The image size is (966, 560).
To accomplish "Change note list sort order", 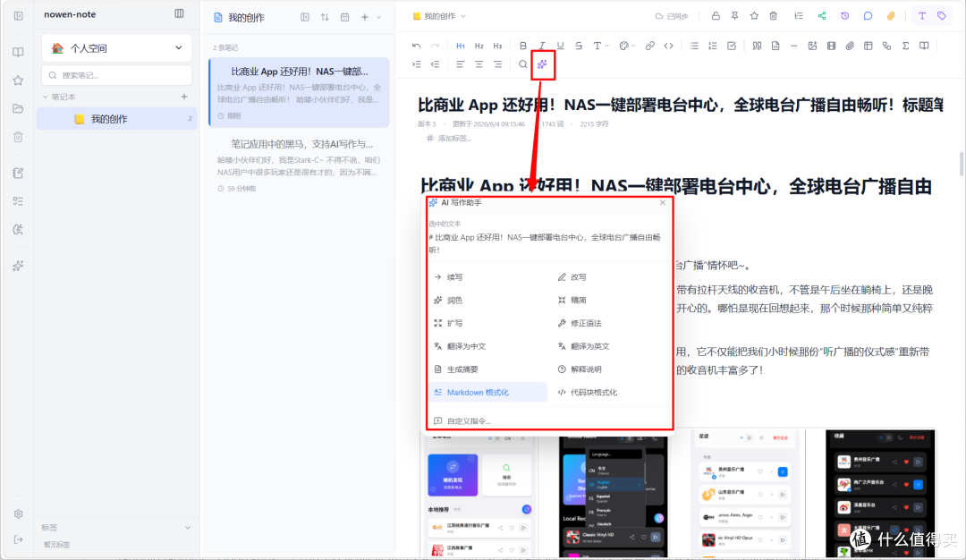I will point(325,17).
